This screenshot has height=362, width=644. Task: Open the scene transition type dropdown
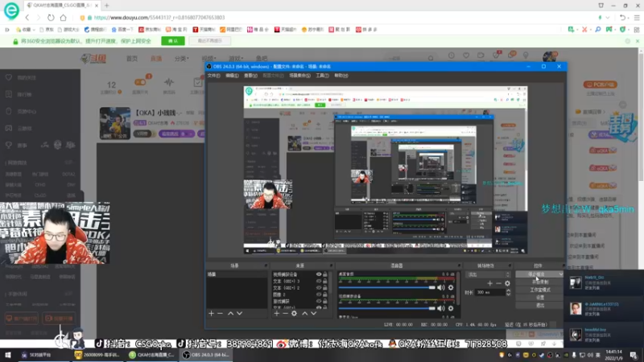489,274
